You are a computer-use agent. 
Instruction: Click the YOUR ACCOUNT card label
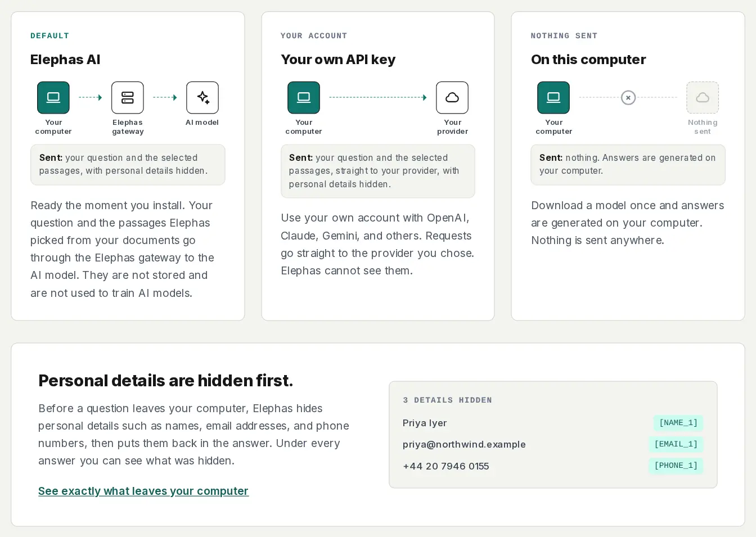tap(314, 36)
